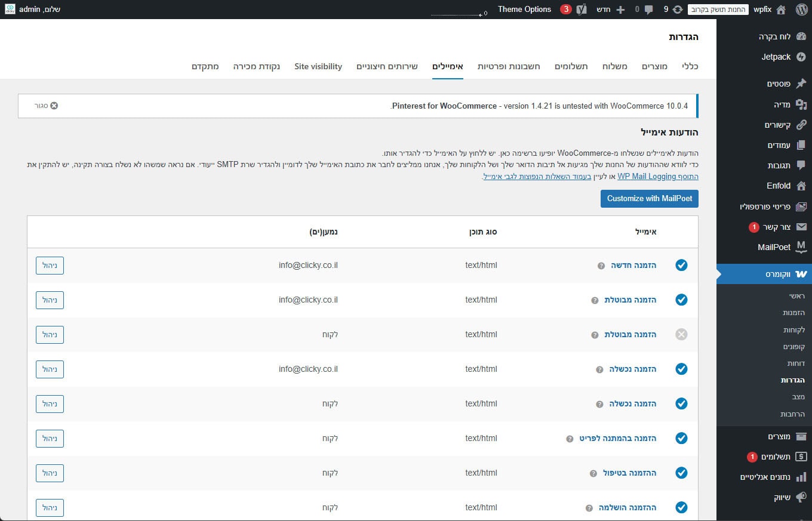Open the updates icon showing 9
The height and width of the screenshot is (521, 812).
point(676,10)
